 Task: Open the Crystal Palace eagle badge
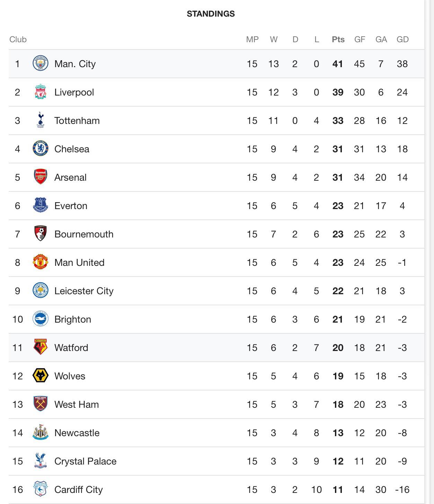coord(40,461)
